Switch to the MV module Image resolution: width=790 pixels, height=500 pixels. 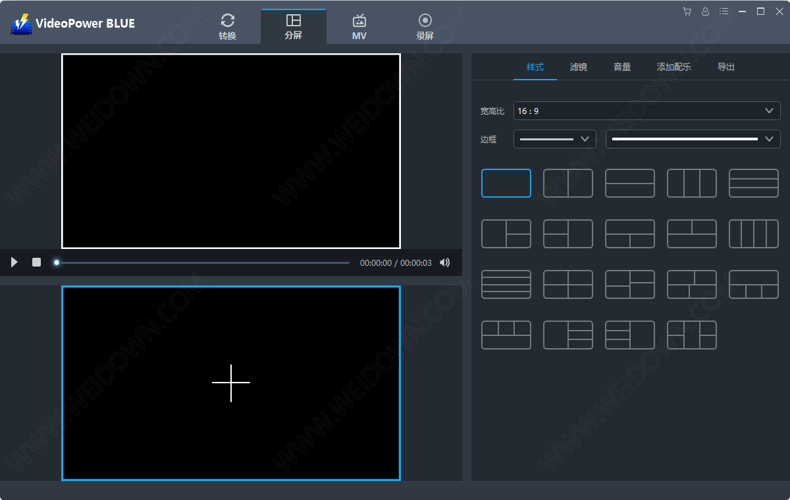359,26
